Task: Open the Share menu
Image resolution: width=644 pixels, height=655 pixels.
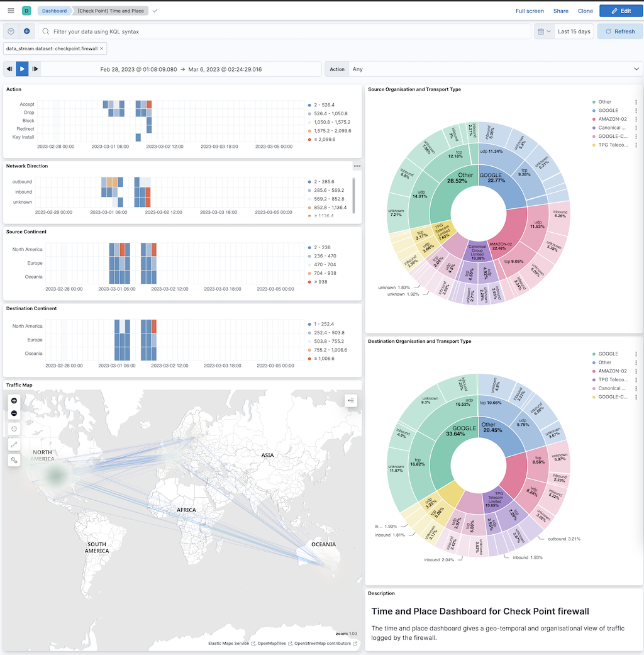Action: (560, 11)
